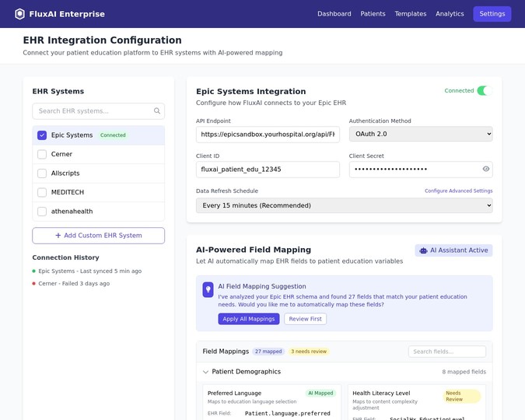Click the green Connected badge beside Epic Systems
This screenshot has width=525, height=420.
pos(113,135)
